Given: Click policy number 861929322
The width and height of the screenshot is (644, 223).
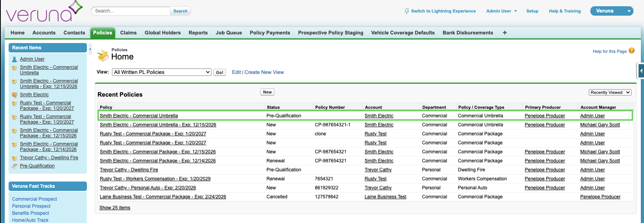Looking at the screenshot, I should (x=327, y=188).
